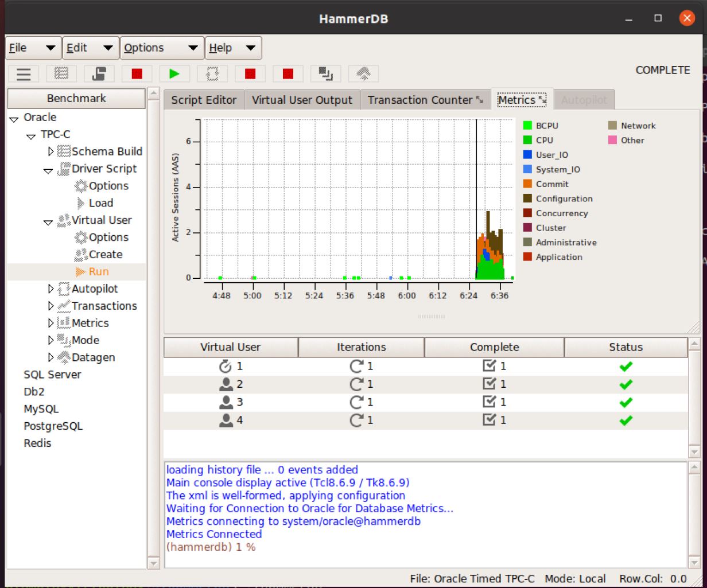The image size is (707, 588).
Task: Click Complete checkbox for virtual user 4
Action: click(489, 420)
